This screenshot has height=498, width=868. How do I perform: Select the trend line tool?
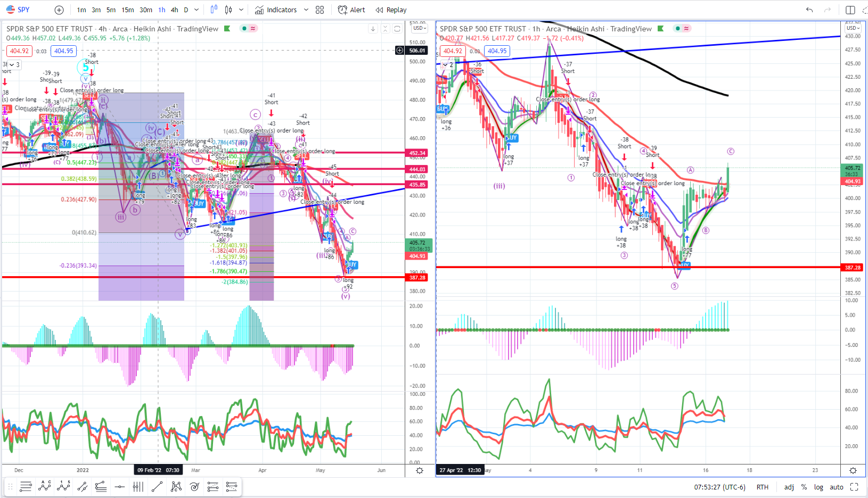click(x=157, y=486)
